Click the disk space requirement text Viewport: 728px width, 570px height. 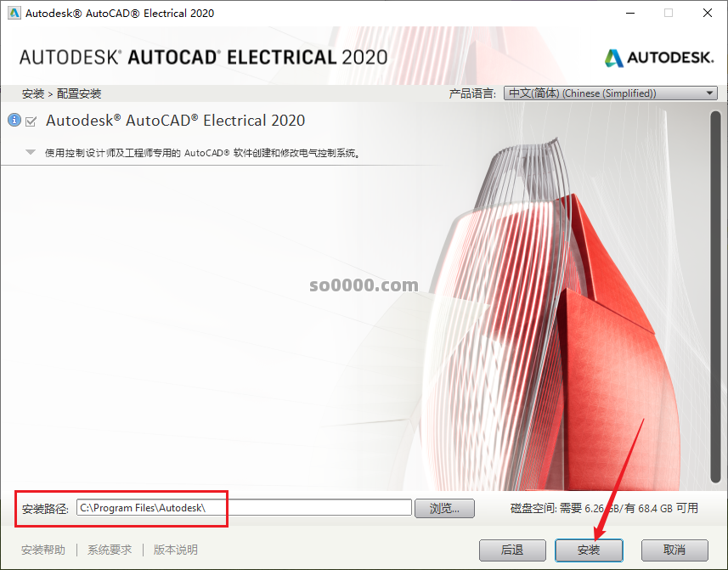point(604,508)
